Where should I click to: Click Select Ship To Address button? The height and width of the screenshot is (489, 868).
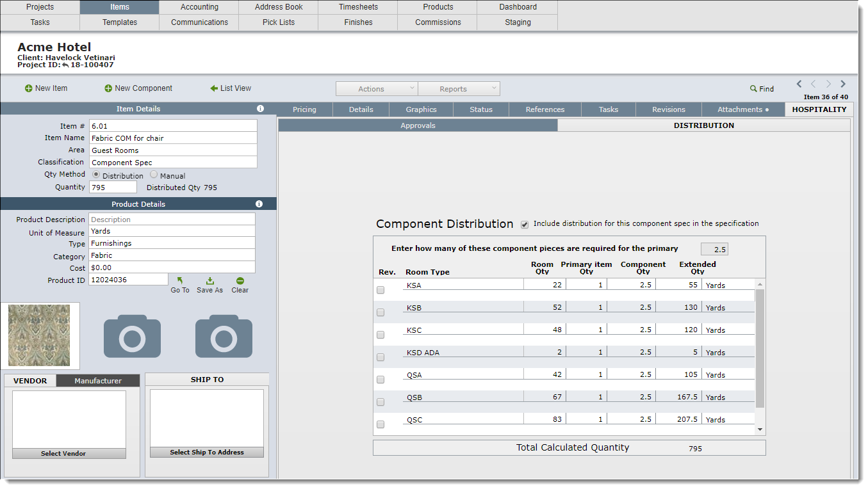pos(207,452)
